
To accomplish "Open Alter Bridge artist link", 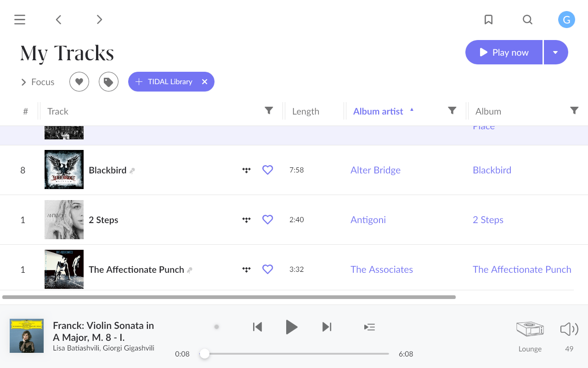I will pos(375,170).
